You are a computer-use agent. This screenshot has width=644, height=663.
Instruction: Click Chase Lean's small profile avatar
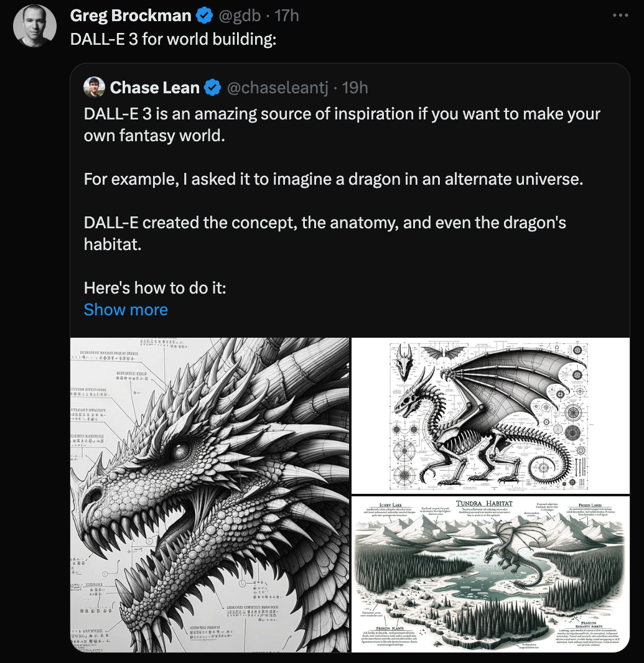(94, 88)
